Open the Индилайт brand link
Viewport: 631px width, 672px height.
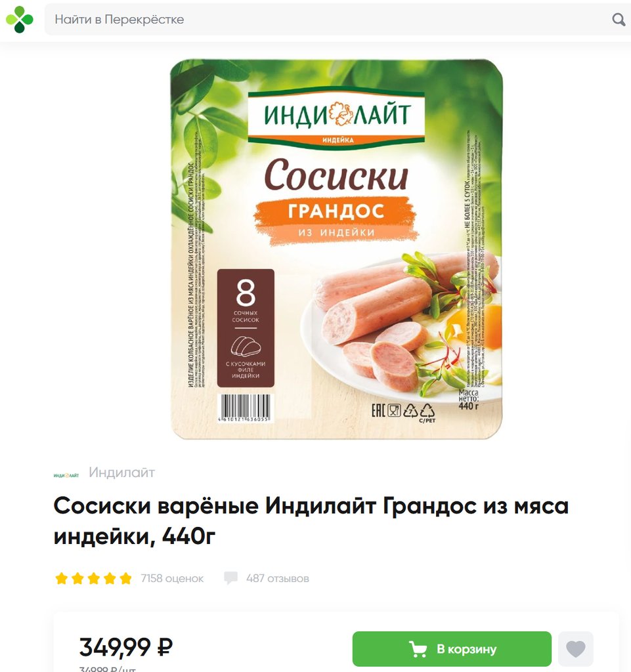coord(121,472)
